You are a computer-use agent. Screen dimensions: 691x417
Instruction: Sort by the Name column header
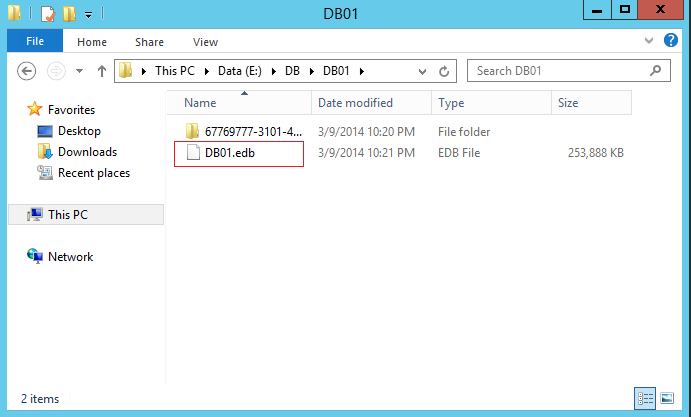pos(239,103)
